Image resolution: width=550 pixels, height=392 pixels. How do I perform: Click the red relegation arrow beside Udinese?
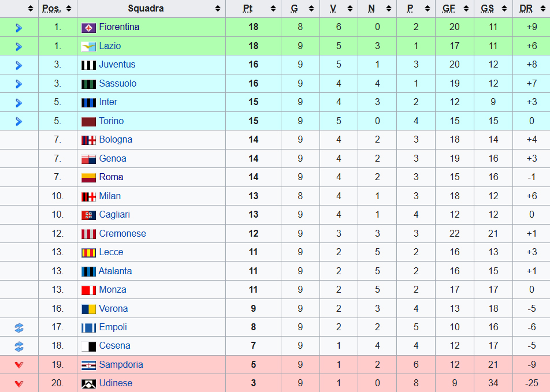click(19, 383)
